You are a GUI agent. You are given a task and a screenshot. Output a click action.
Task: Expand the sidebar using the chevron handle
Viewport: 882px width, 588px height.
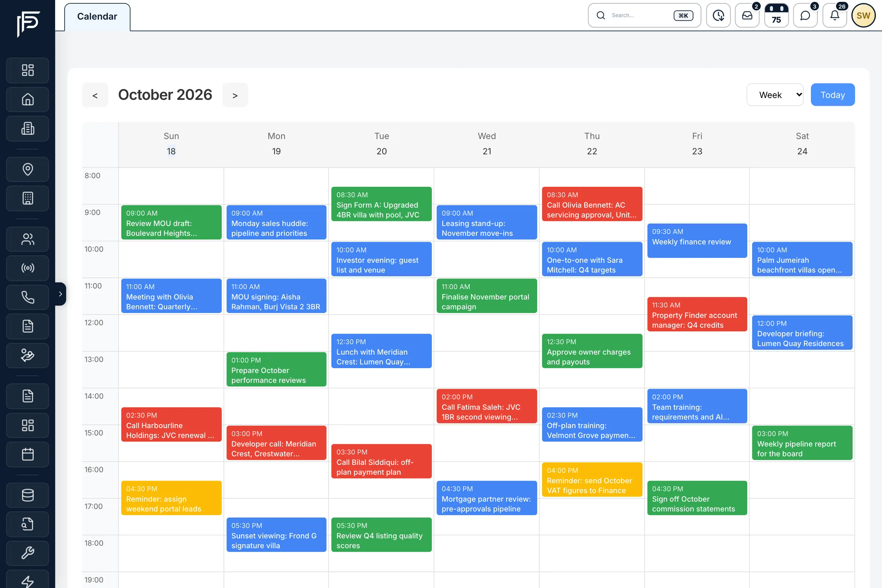(x=60, y=294)
